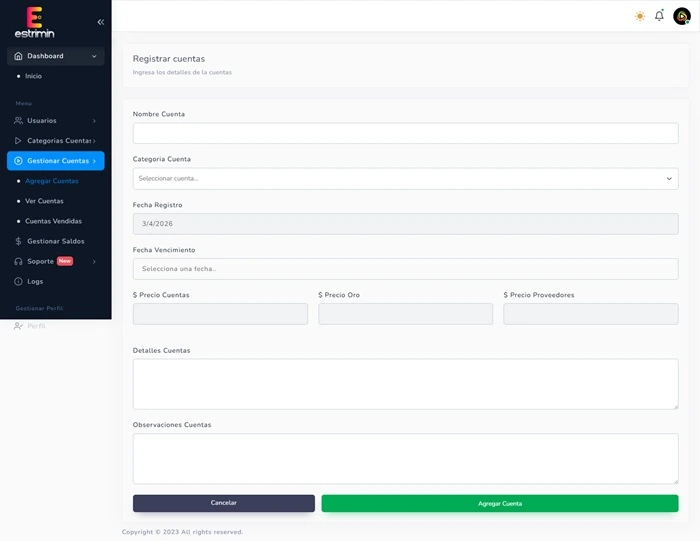
Task: Open user profile avatar menu
Action: coord(681,16)
